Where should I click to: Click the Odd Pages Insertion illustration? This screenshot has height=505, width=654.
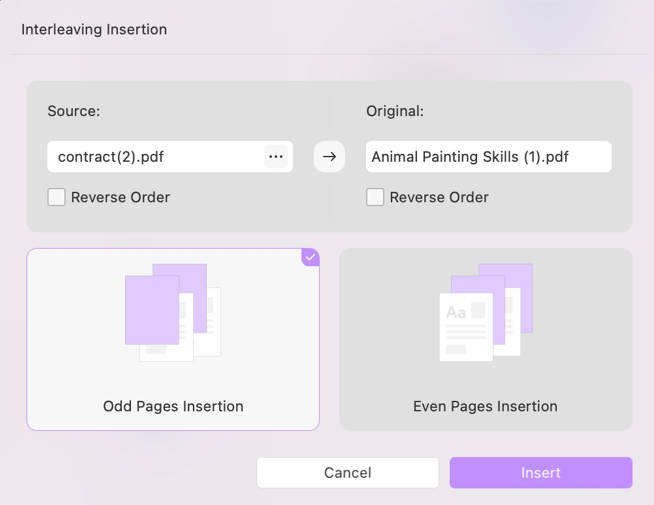(x=173, y=312)
